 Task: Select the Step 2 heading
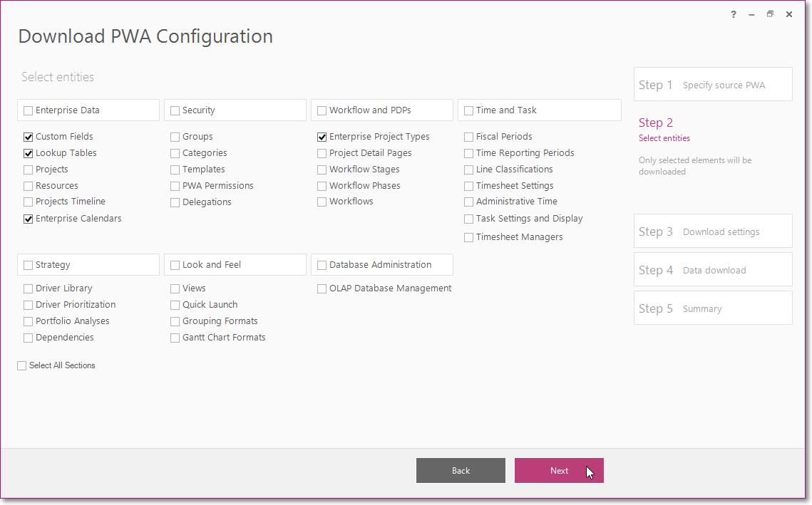coord(656,123)
